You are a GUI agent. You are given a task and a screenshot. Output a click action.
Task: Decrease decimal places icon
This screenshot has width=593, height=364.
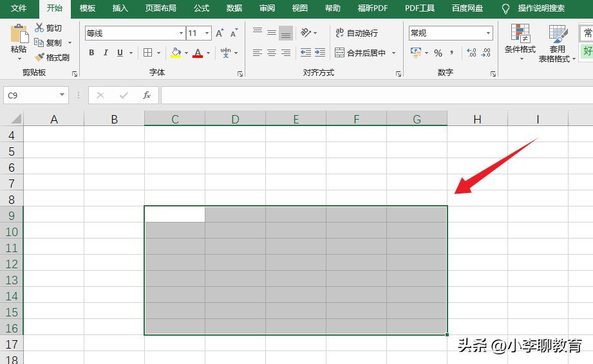tap(486, 53)
